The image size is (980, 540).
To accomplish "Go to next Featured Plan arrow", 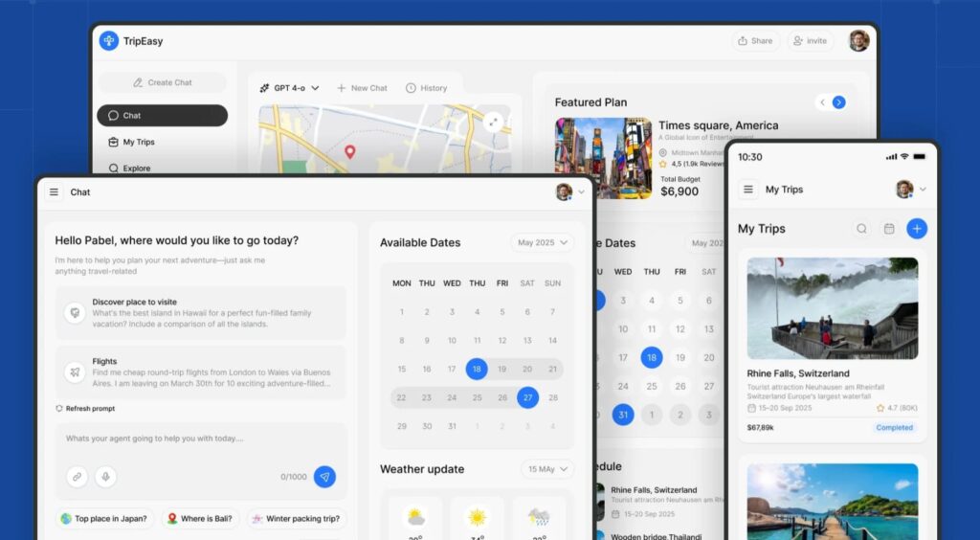I will tap(838, 102).
